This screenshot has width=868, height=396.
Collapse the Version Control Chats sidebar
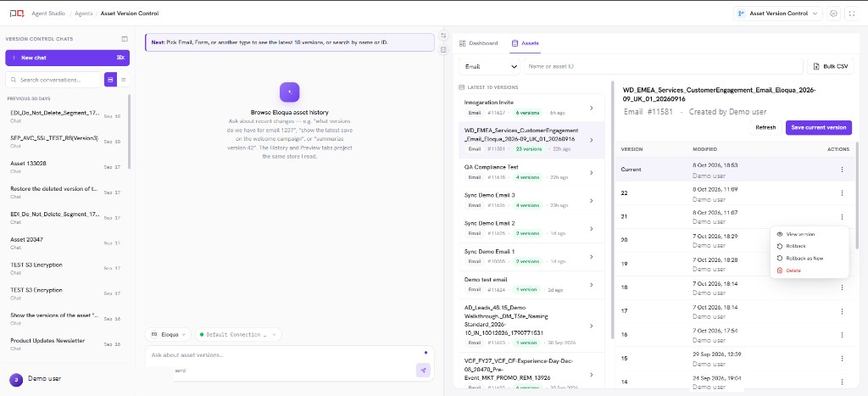(125, 39)
